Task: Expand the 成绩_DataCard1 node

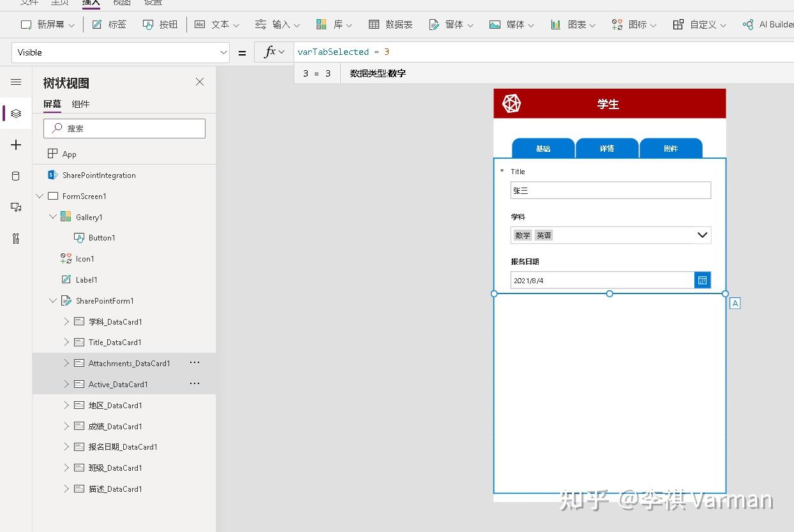Action: [x=66, y=425]
